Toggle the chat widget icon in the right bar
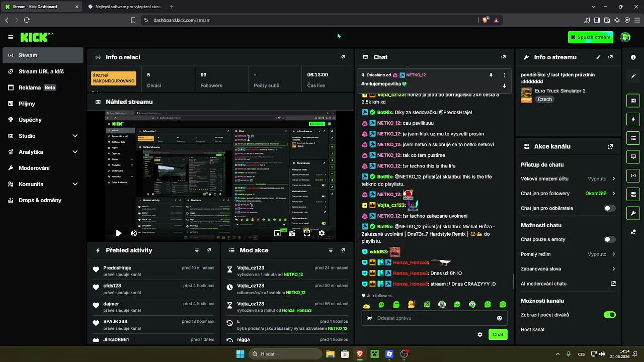The width and height of the screenshot is (644, 362). 633,157
